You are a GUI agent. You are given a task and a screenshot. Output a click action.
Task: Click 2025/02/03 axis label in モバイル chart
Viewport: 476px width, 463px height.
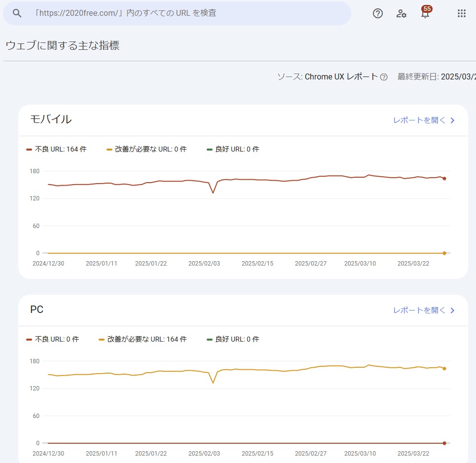204,264
